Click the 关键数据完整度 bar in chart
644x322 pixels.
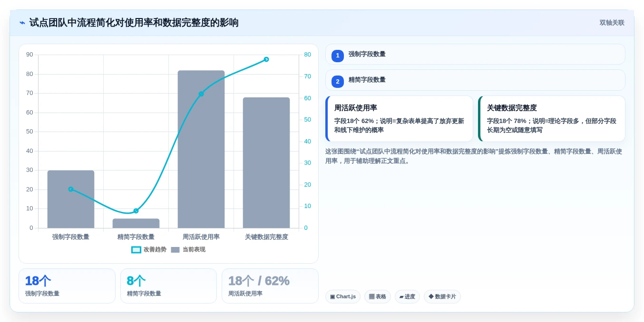(x=266, y=162)
